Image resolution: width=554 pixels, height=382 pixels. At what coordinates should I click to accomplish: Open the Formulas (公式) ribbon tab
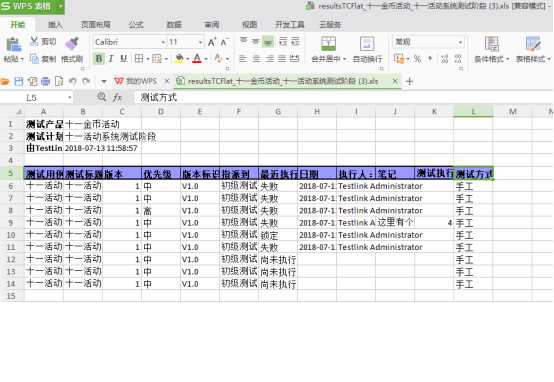(136, 24)
